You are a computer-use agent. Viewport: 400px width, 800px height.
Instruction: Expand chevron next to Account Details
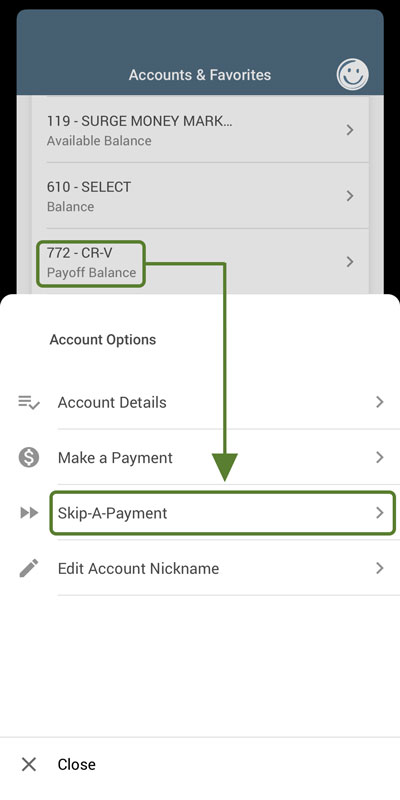379,403
